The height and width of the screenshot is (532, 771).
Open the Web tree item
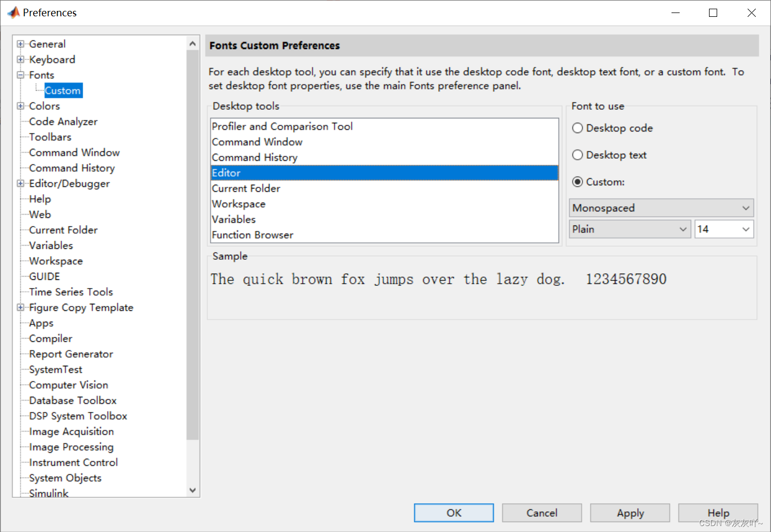coord(40,215)
